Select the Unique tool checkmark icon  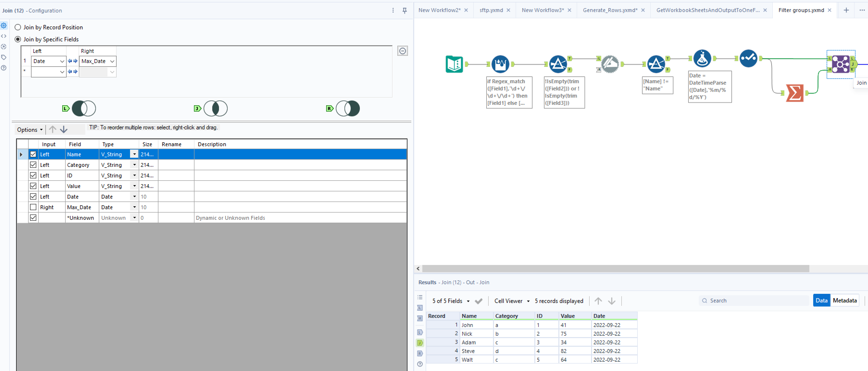[x=749, y=58]
